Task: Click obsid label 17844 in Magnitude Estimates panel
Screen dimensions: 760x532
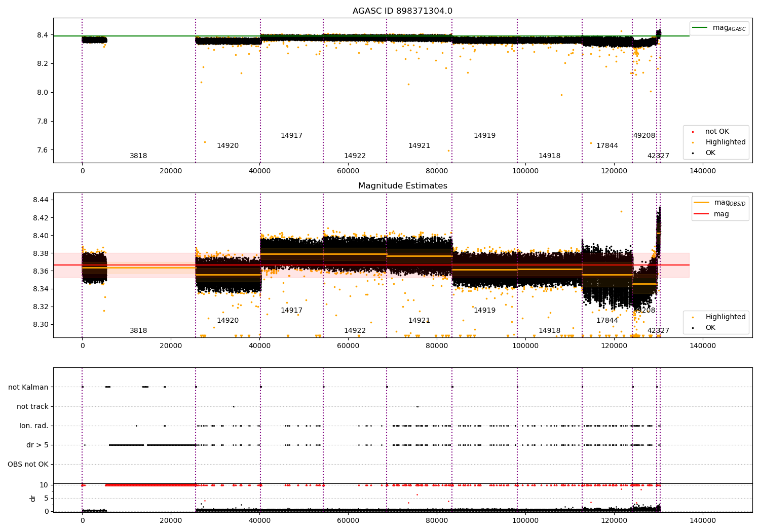Action: click(x=607, y=321)
